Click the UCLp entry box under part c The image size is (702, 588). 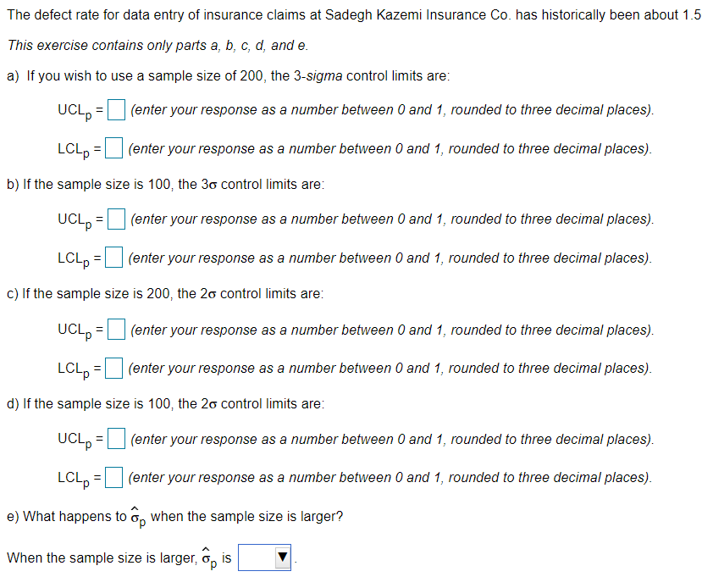coord(115,329)
